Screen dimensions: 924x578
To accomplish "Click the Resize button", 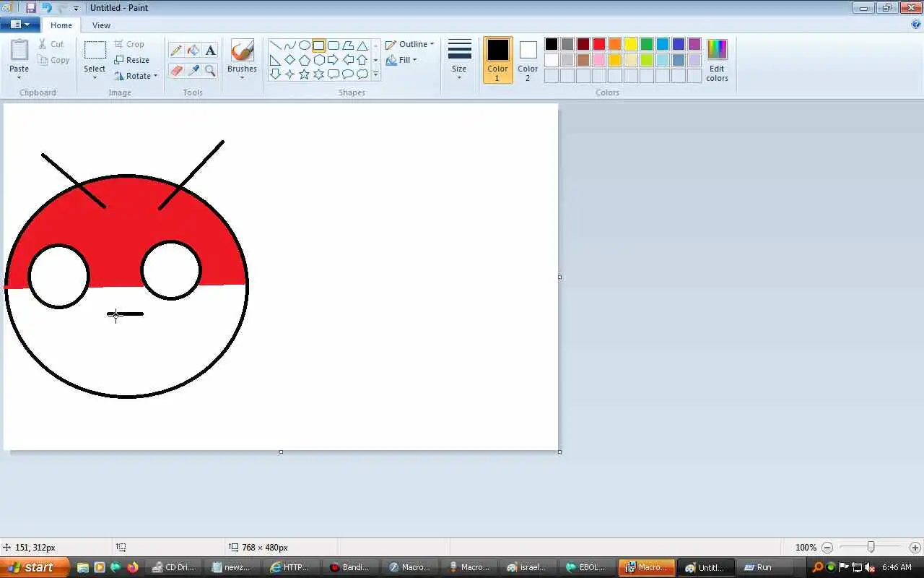I will click(x=131, y=60).
